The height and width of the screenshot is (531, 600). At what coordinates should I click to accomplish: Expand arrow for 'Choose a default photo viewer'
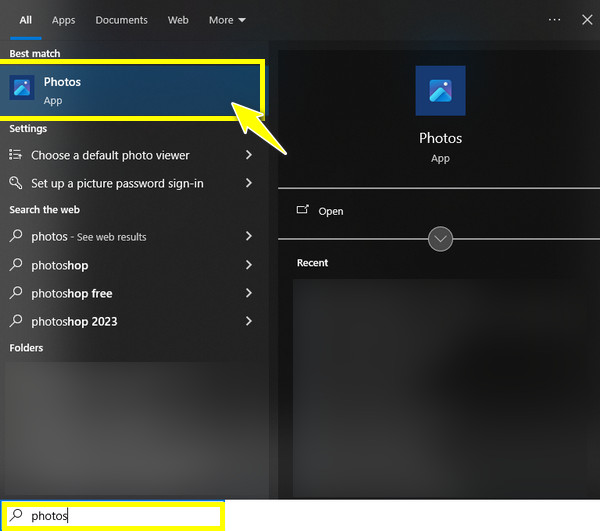(249, 155)
